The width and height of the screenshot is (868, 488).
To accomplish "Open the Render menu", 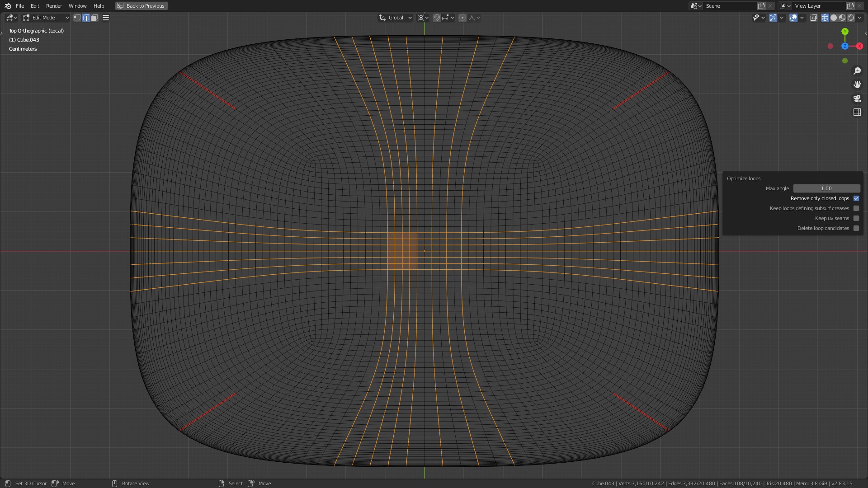I will tap(54, 6).
